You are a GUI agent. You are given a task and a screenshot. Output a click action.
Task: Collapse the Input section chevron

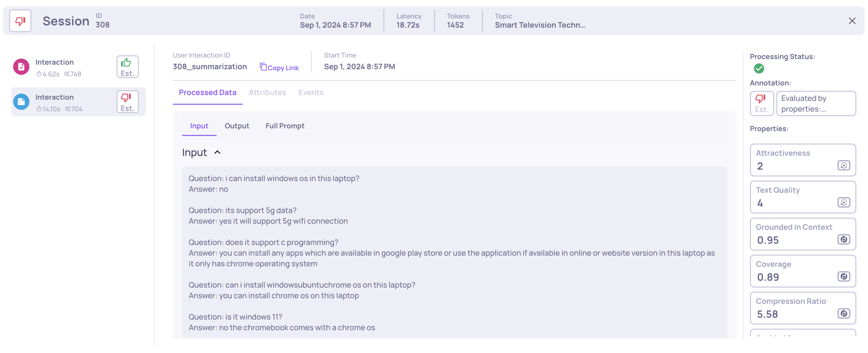(x=217, y=152)
